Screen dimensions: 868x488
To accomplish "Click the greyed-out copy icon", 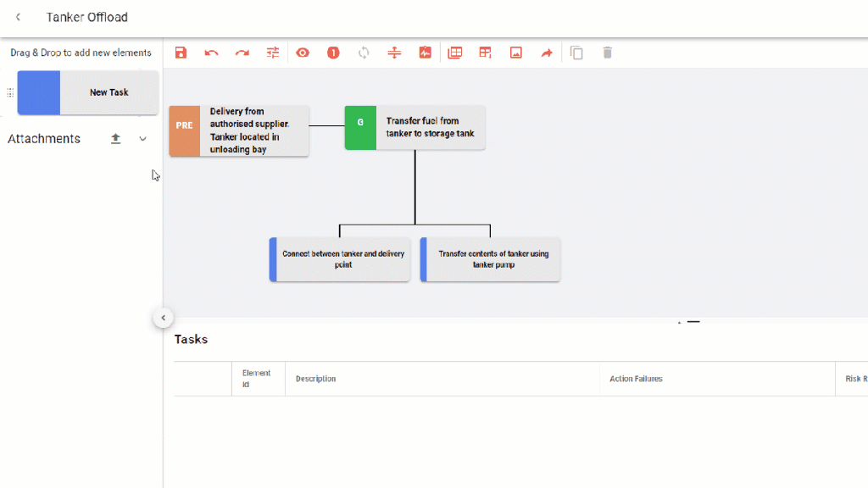I will pyautogui.click(x=576, y=53).
